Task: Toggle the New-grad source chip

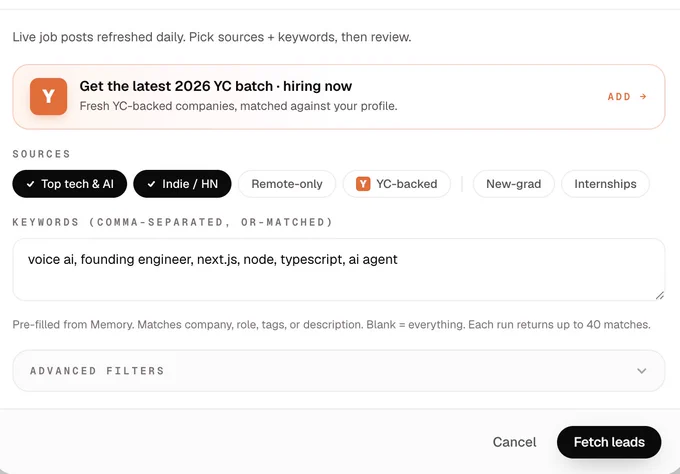Action: [x=513, y=184]
